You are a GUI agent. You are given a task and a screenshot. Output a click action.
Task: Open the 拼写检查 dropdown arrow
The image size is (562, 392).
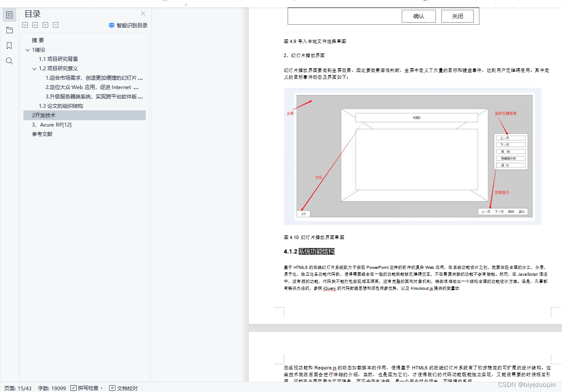point(101,388)
